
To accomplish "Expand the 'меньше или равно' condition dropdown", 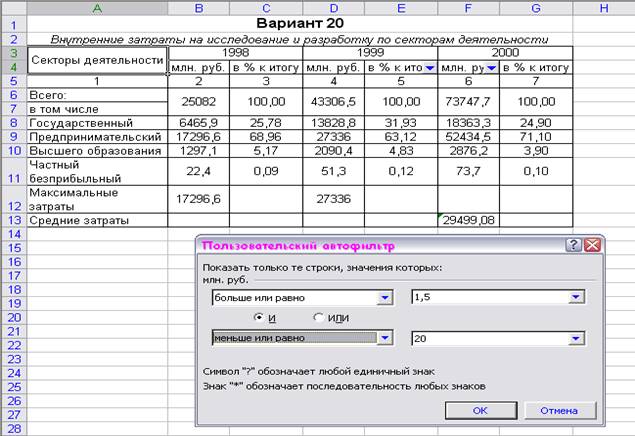I will [385, 338].
